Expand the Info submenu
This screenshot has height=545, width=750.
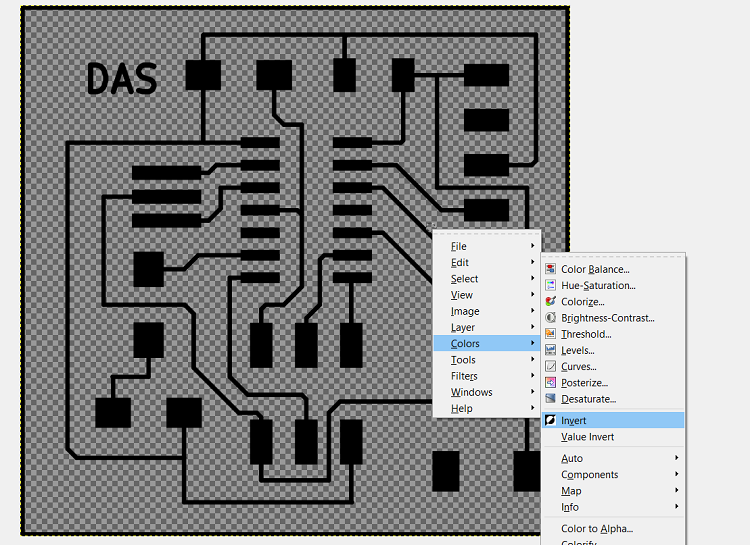point(614,507)
